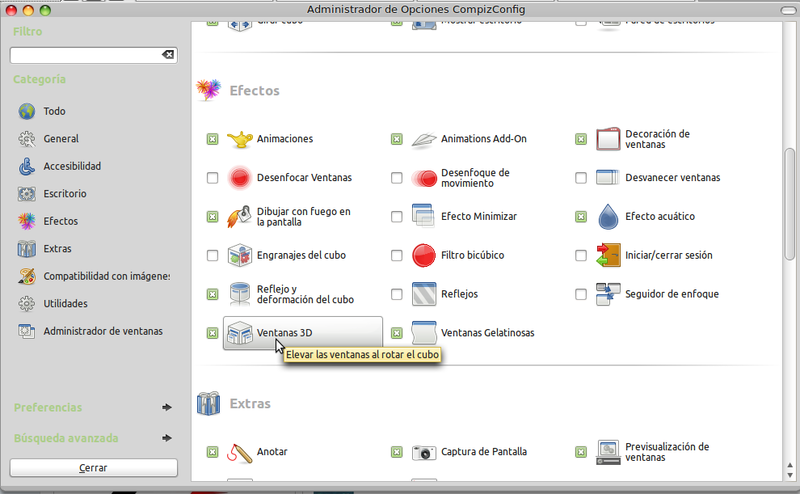The height and width of the screenshot is (494, 800).
Task: Click the Efecto acuático water drop icon
Action: (609, 216)
